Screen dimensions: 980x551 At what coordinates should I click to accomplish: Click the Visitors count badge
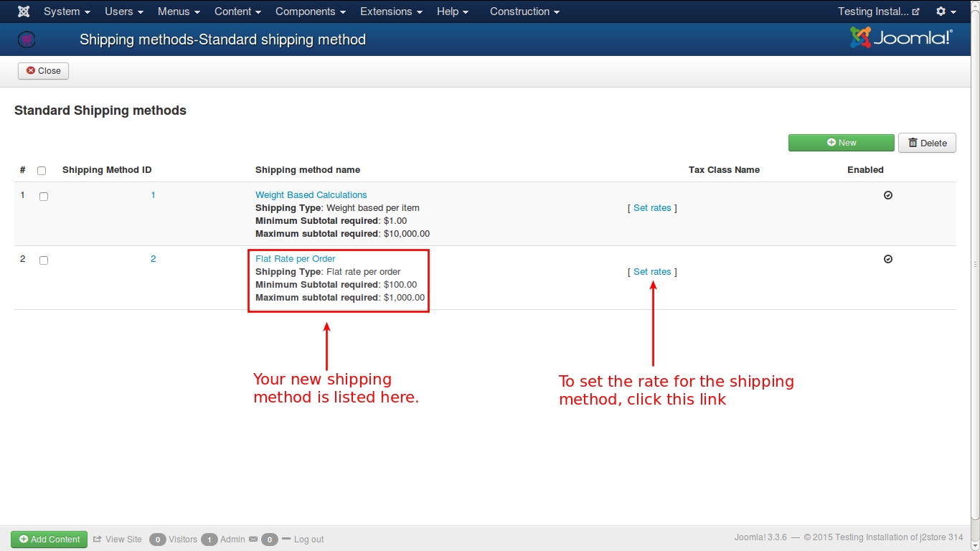click(158, 540)
